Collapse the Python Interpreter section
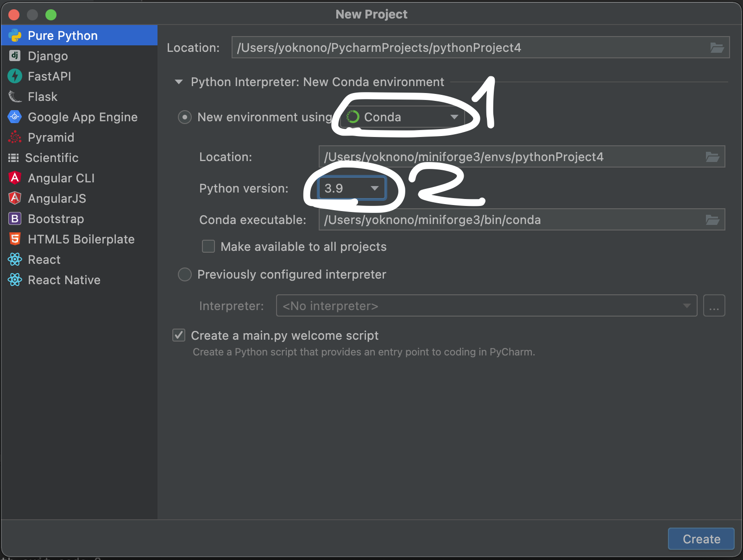743x560 pixels. coord(178,82)
